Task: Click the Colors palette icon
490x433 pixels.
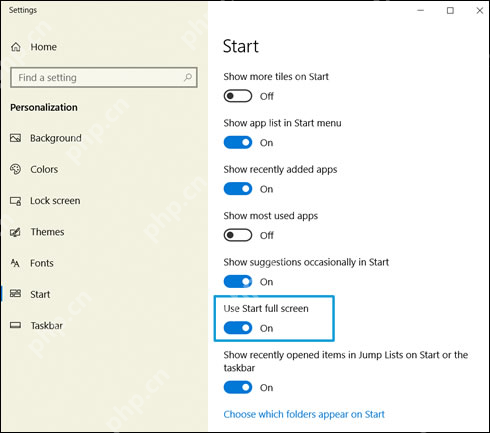Action: [x=15, y=169]
